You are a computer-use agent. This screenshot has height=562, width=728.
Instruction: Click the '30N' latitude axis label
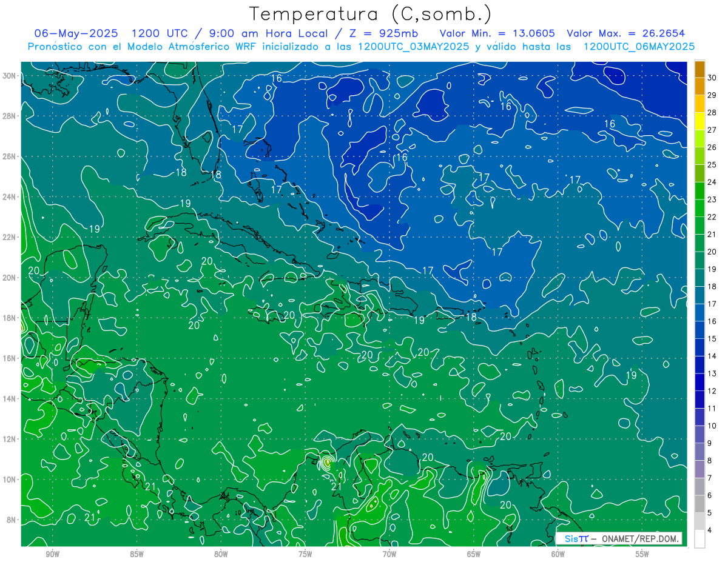[9, 76]
